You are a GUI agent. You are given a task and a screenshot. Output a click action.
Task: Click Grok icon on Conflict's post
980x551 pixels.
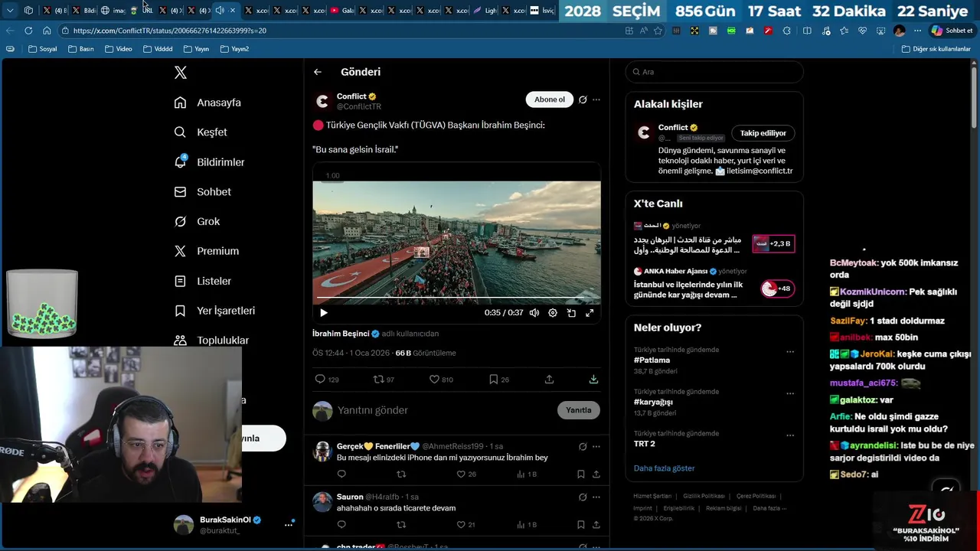(583, 99)
